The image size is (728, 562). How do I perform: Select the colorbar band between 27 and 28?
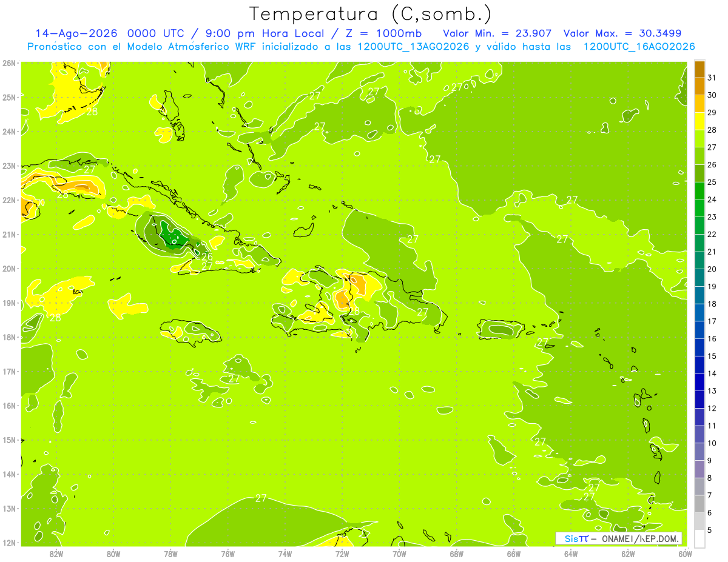[699, 139]
